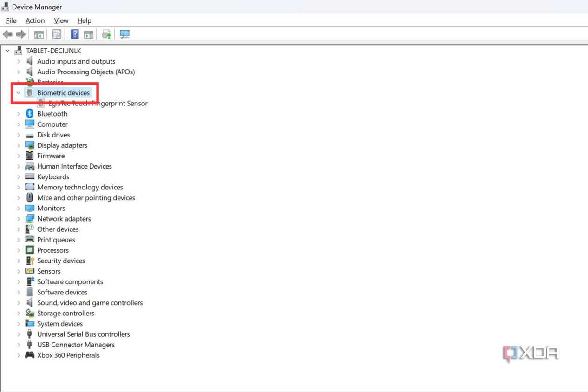Click the Network adapters category icon

pos(30,218)
